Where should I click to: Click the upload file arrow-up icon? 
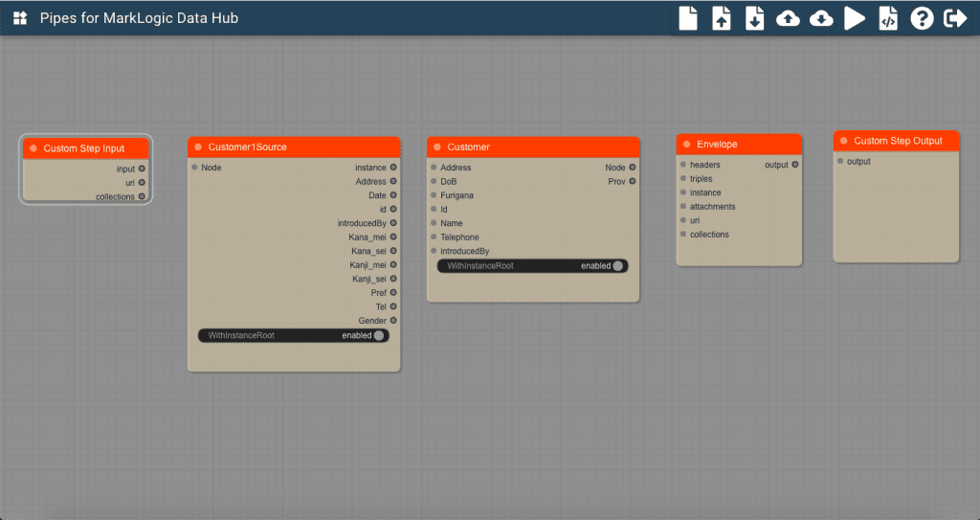[722, 18]
